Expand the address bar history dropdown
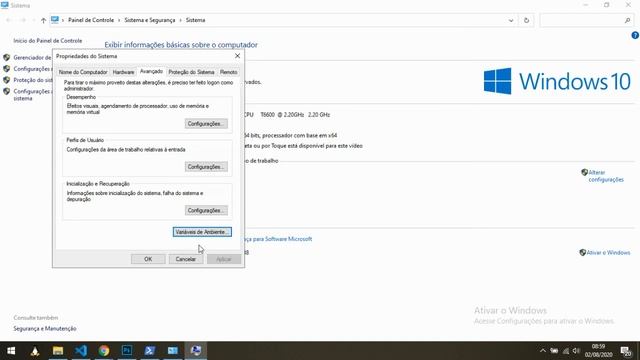Viewport: 640px width, 360px height. tap(511, 20)
